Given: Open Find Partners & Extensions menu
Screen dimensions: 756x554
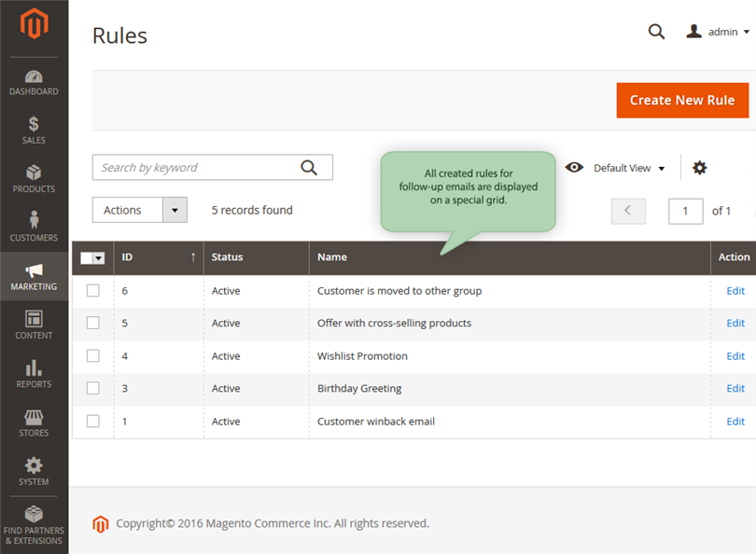Looking at the screenshot, I should coord(34,526).
